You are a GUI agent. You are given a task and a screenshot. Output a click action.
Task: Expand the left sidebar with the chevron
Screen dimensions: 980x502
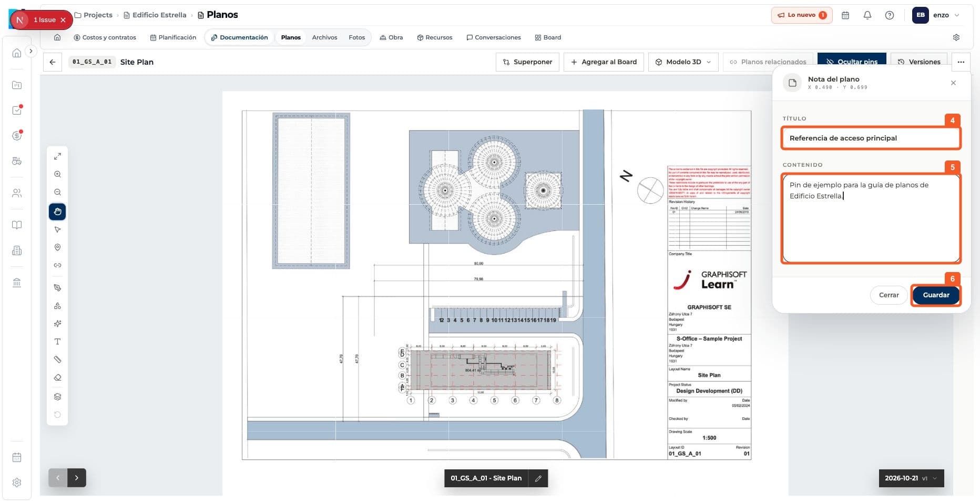coord(31,51)
